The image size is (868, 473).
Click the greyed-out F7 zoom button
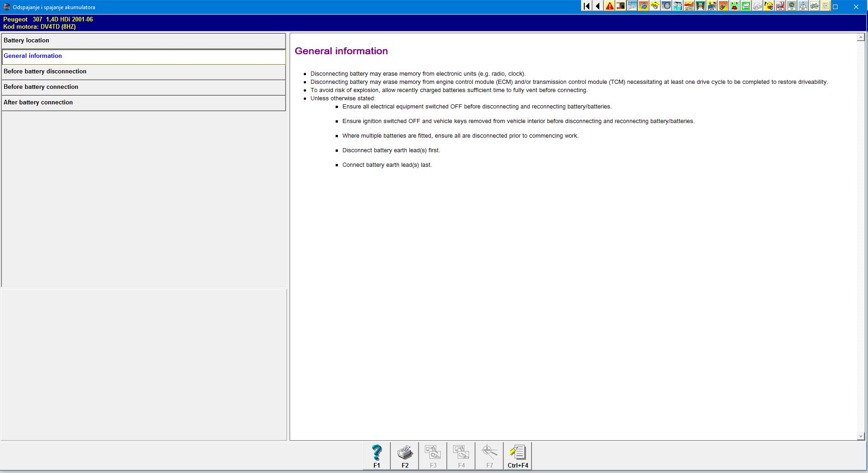coord(490,456)
